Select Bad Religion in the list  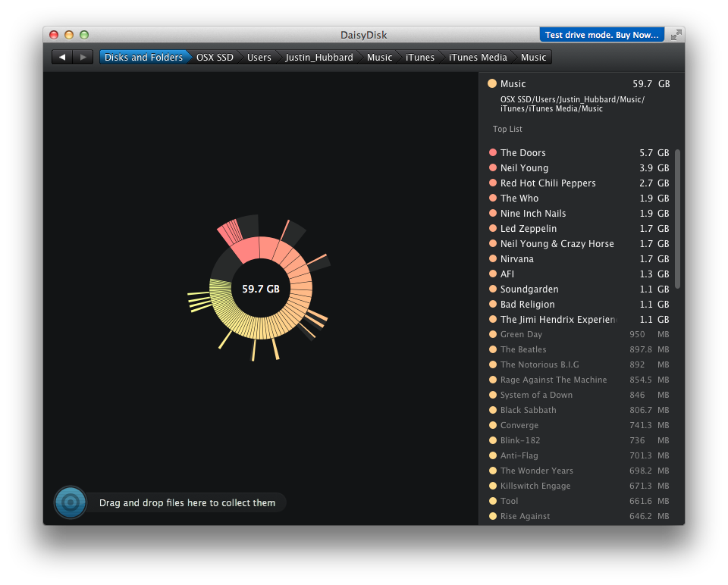(579, 305)
